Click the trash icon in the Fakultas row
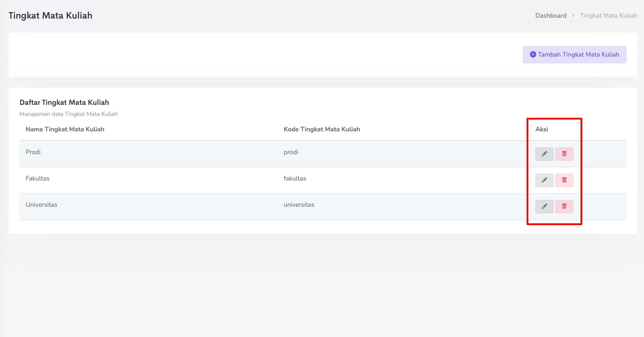 coord(564,180)
